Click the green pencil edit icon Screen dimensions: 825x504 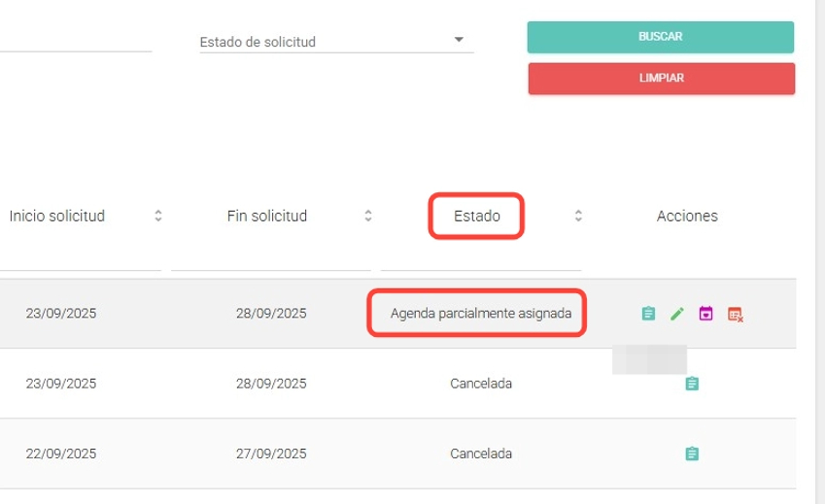677,314
